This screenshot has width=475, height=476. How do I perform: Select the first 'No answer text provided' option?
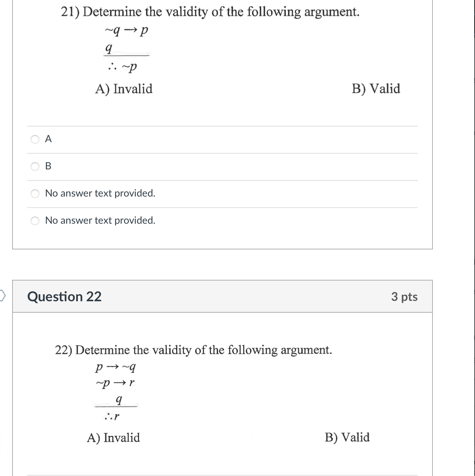35,194
